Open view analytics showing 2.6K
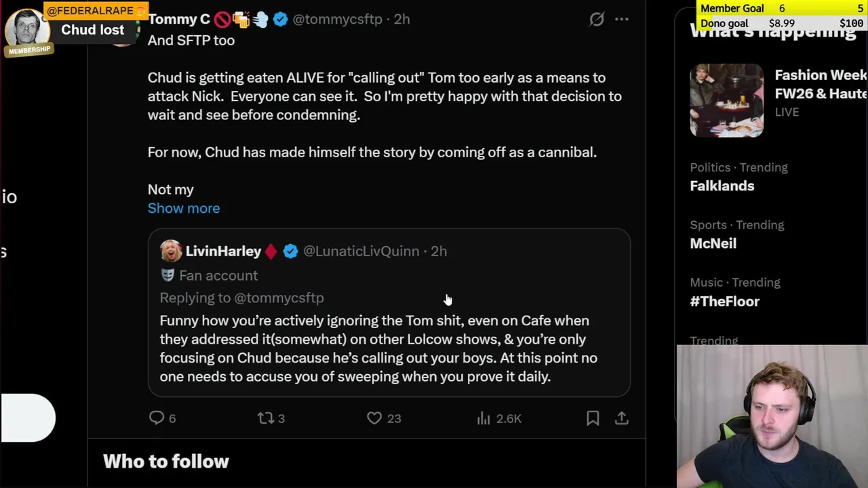This screenshot has width=868, height=488. (484, 418)
